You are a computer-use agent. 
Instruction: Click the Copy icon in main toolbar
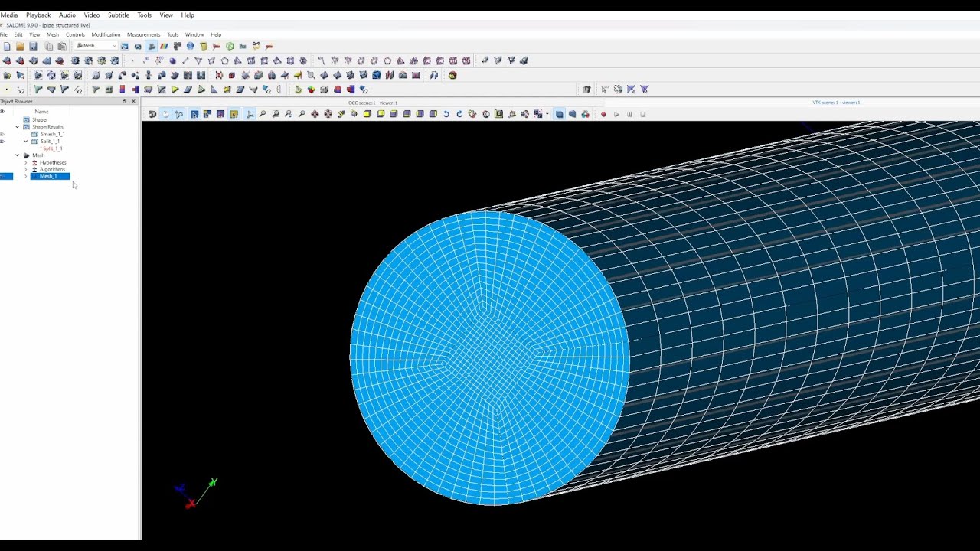(49, 46)
